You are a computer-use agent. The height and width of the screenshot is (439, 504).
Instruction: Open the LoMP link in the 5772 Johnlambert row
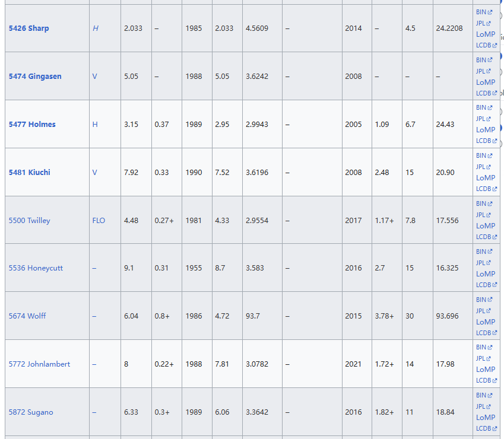point(485,370)
